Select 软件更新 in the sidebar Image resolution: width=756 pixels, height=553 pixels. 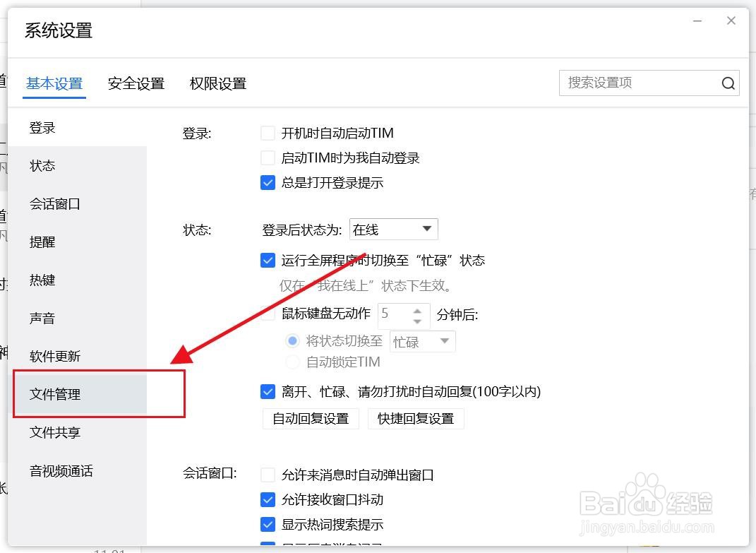[77, 356]
